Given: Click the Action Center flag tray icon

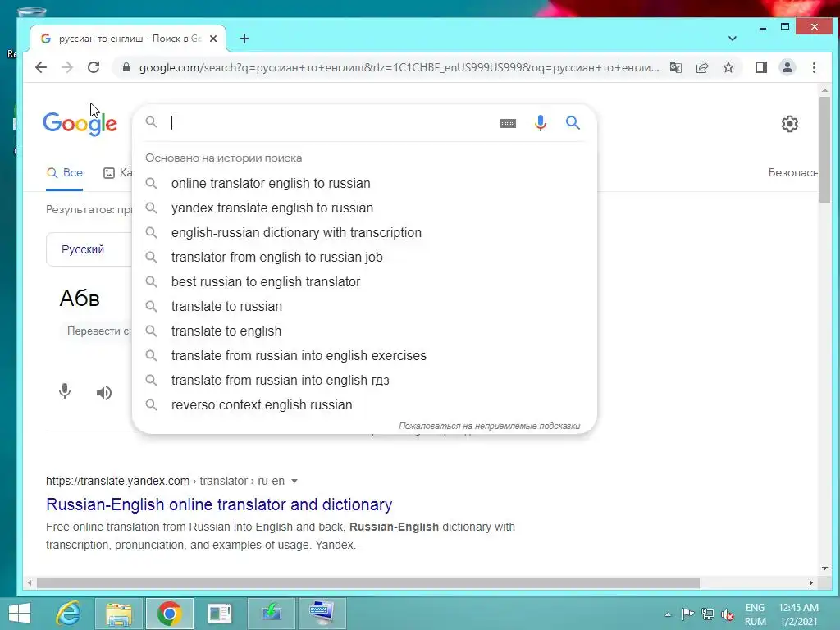Looking at the screenshot, I should (688, 614).
